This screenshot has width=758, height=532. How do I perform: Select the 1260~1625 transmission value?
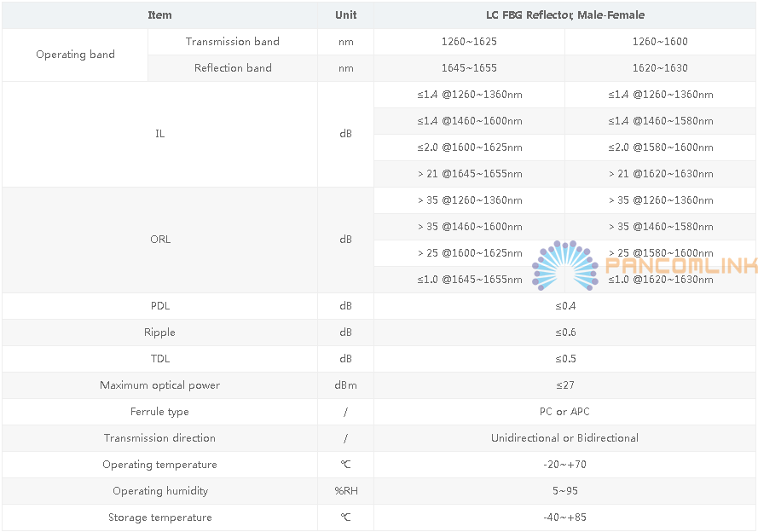click(x=469, y=42)
